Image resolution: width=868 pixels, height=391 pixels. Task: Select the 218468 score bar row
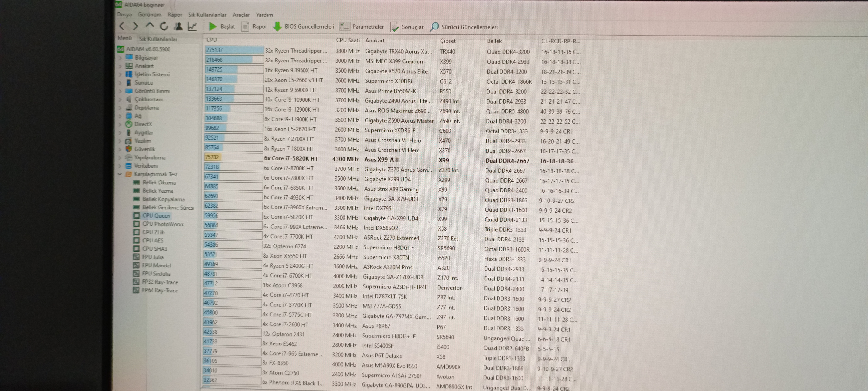tap(234, 60)
